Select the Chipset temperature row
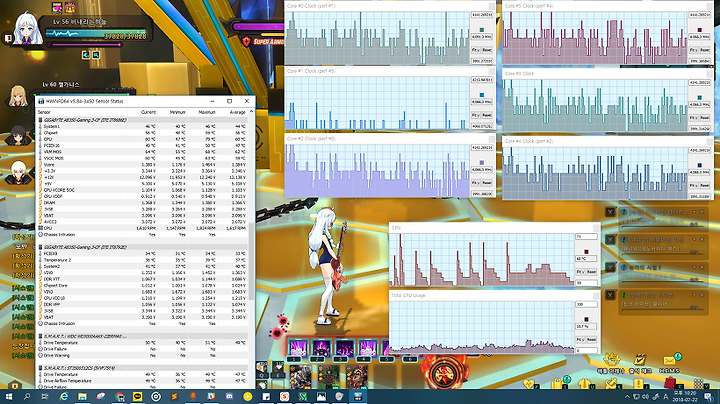Screen dimensions: 720x404 click(143, 133)
